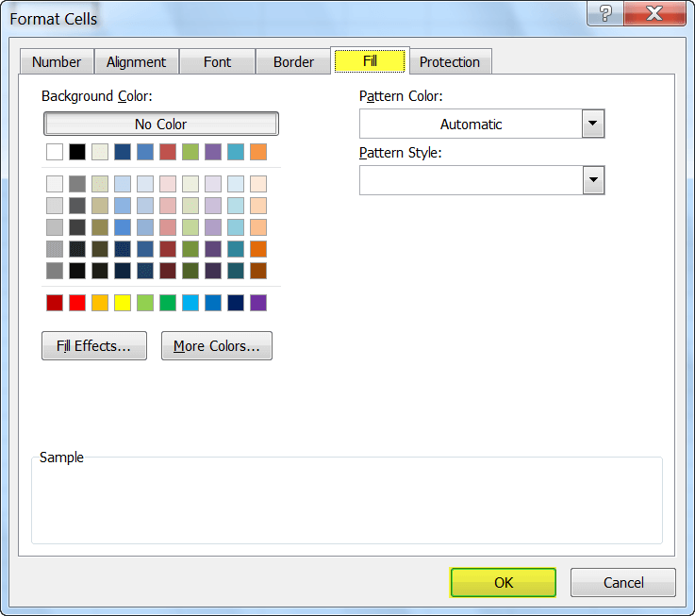
Task: Open the Alignment tab
Action: (x=136, y=61)
